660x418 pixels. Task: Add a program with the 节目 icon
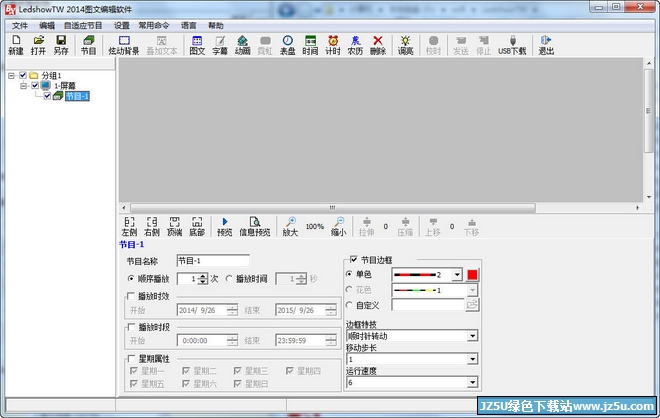88,45
